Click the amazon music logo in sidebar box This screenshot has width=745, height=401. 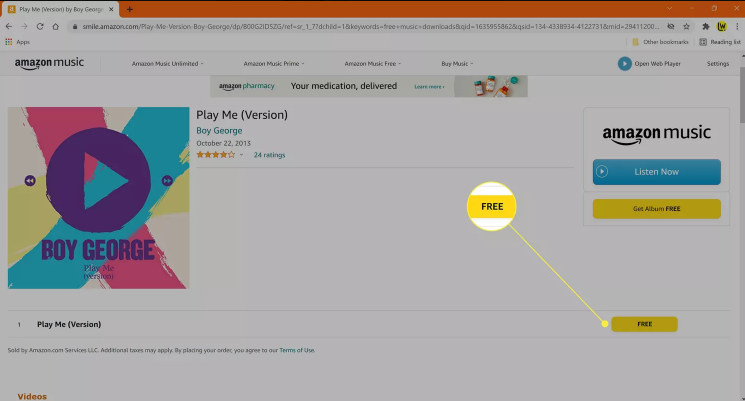pyautogui.click(x=657, y=134)
